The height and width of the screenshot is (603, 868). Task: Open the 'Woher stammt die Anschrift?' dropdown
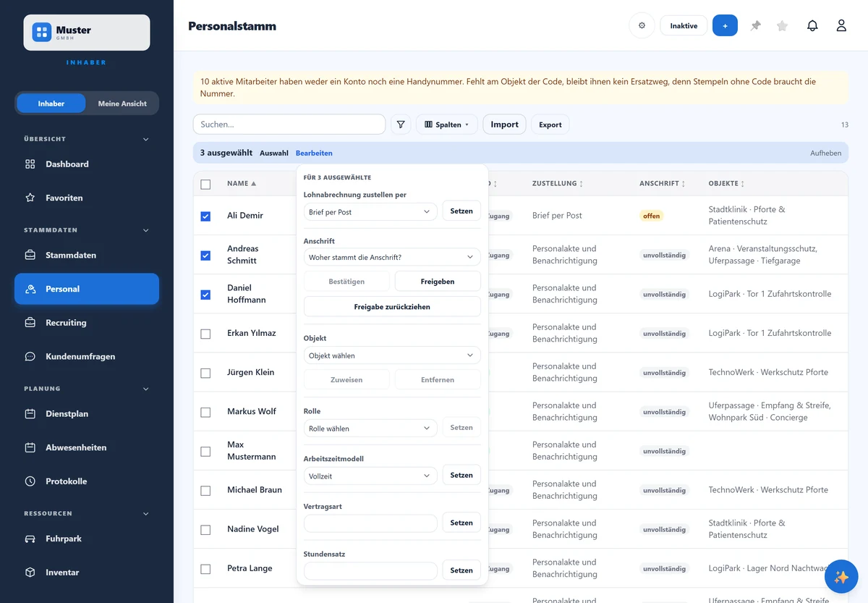(x=392, y=257)
